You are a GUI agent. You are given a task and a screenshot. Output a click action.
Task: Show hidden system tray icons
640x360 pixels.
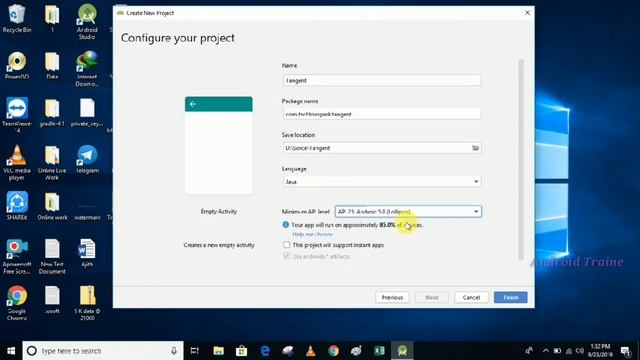(546, 351)
